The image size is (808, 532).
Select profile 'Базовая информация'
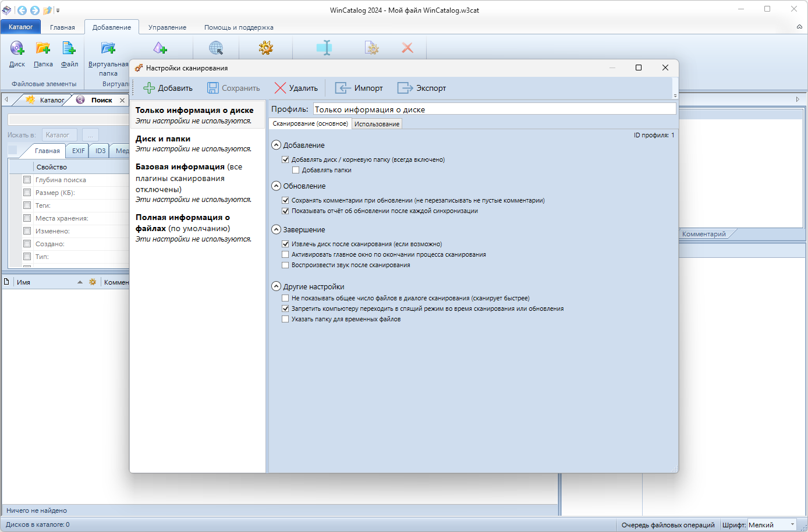(x=197, y=183)
